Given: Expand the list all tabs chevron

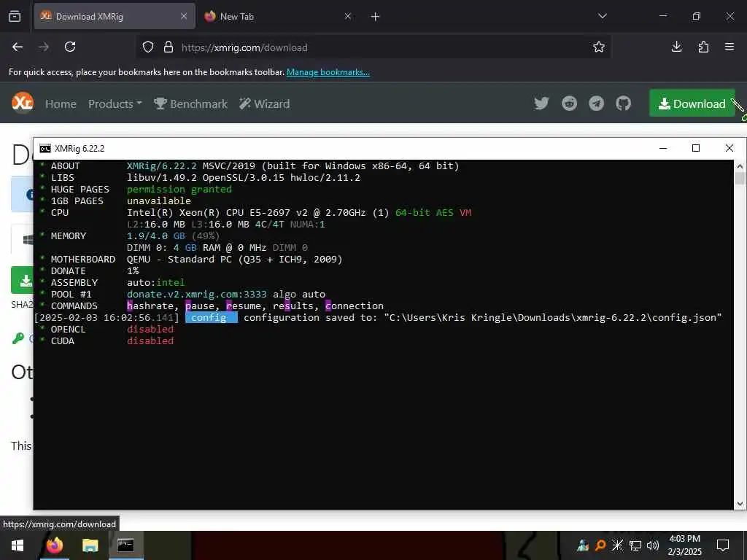Looking at the screenshot, I should (603, 16).
